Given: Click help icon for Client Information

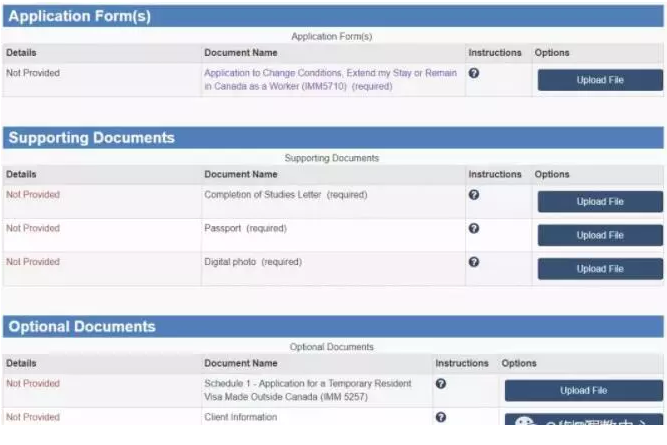Looking at the screenshot, I should [x=441, y=418].
